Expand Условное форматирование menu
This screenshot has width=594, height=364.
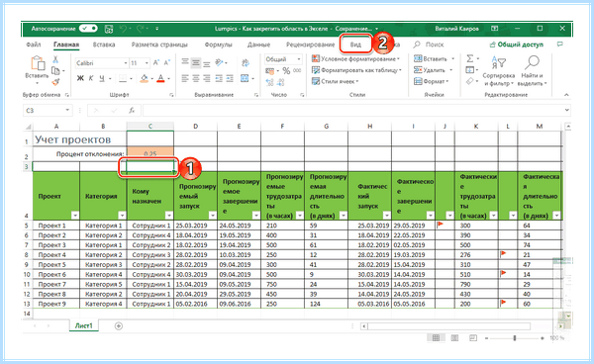pyautogui.click(x=355, y=59)
